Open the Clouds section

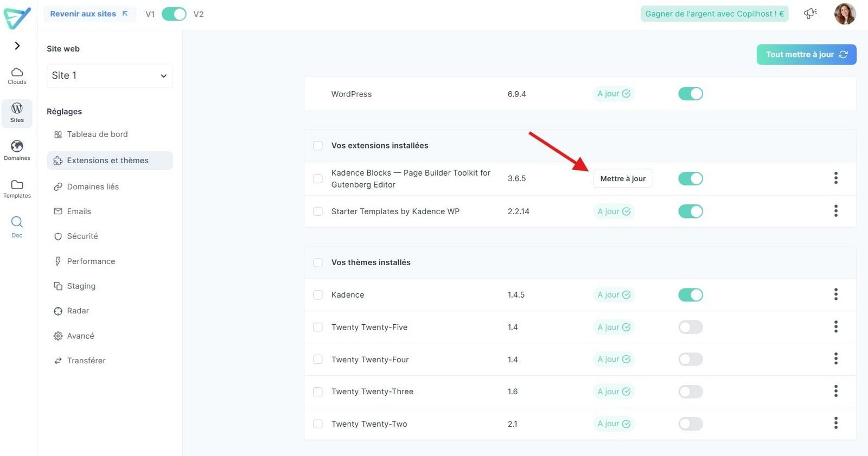(x=17, y=76)
